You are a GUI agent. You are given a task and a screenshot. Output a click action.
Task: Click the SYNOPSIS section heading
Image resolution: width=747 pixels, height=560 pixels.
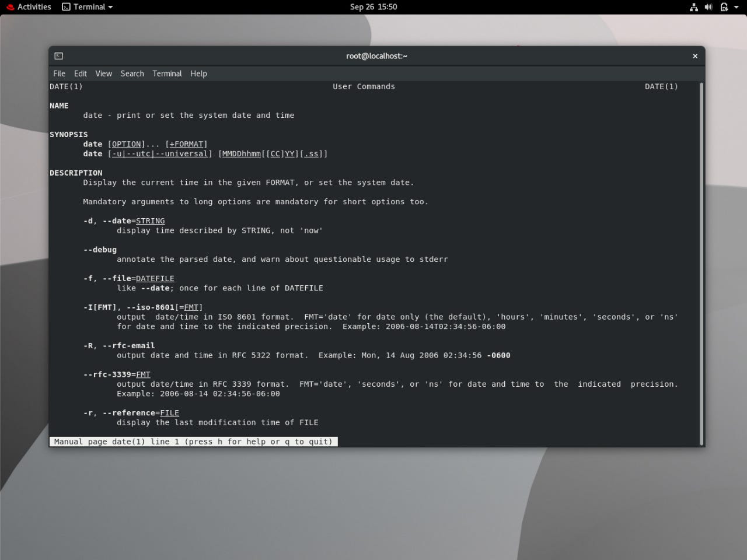pos(69,134)
